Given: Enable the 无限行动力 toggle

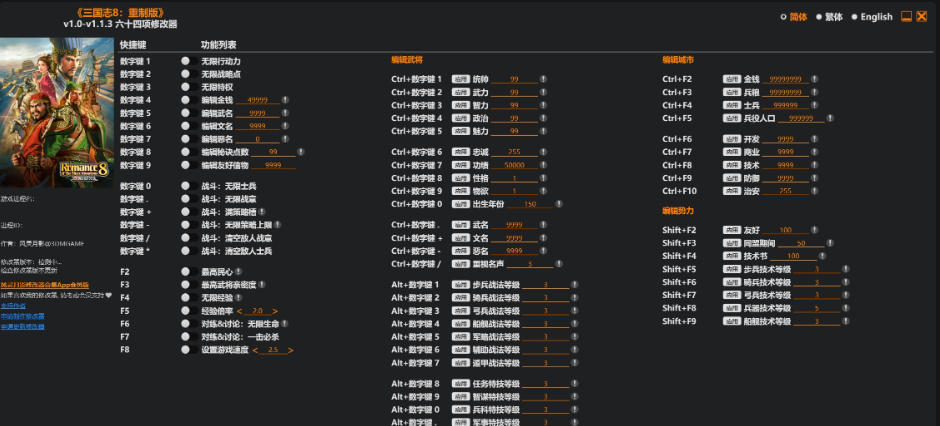Looking at the screenshot, I should [x=189, y=61].
